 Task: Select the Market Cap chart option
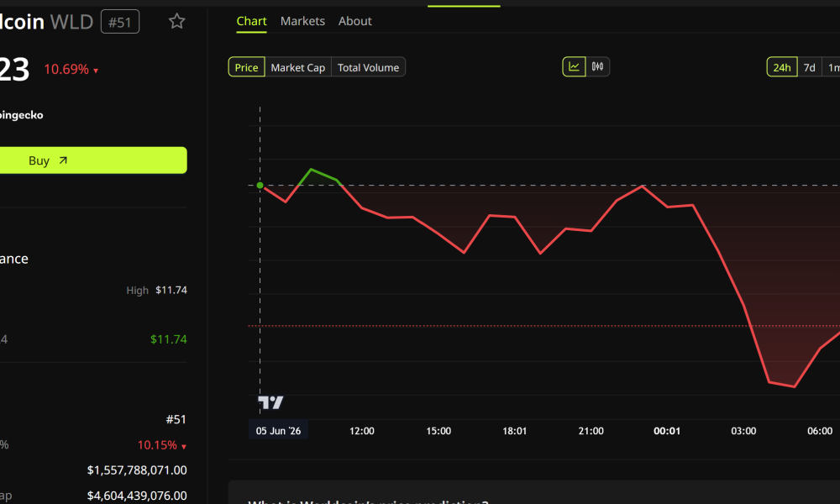298,67
